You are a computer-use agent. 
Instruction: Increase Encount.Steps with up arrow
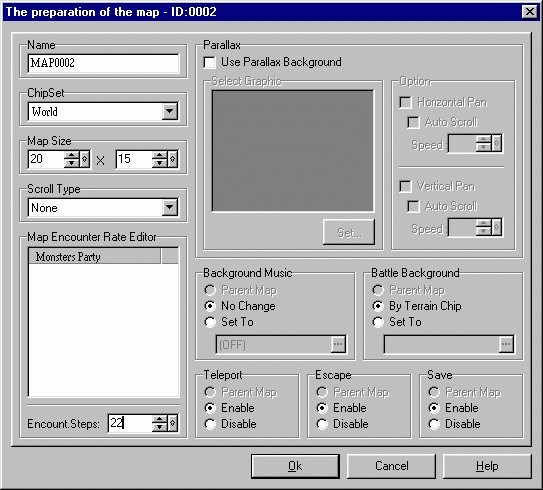(x=159, y=419)
